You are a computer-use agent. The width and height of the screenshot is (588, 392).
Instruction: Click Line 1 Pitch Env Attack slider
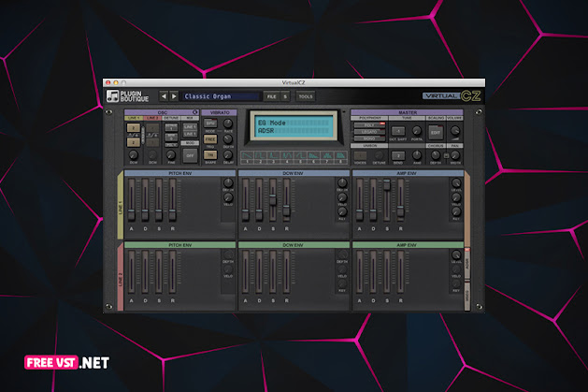click(131, 199)
